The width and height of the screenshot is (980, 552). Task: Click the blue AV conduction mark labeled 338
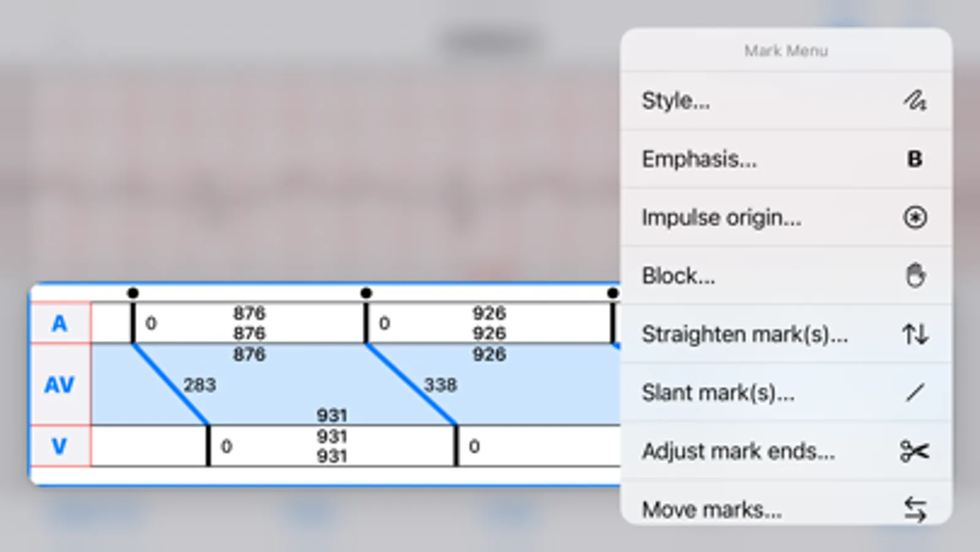coord(411,384)
